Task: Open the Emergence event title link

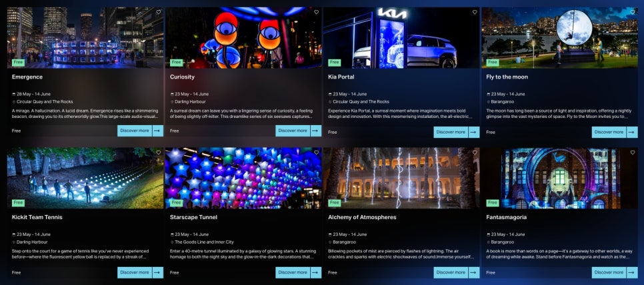Action: tap(27, 77)
